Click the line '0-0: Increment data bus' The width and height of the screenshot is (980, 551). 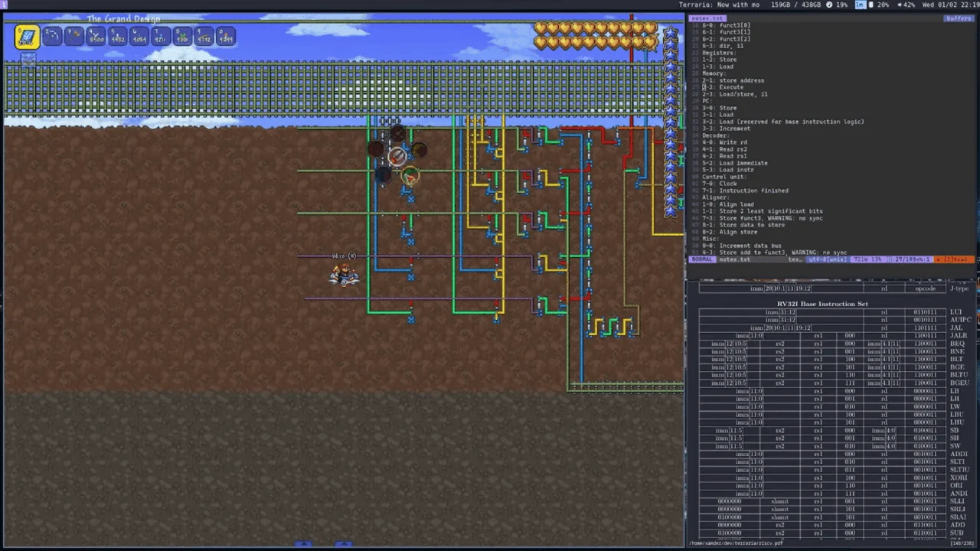[x=741, y=246]
